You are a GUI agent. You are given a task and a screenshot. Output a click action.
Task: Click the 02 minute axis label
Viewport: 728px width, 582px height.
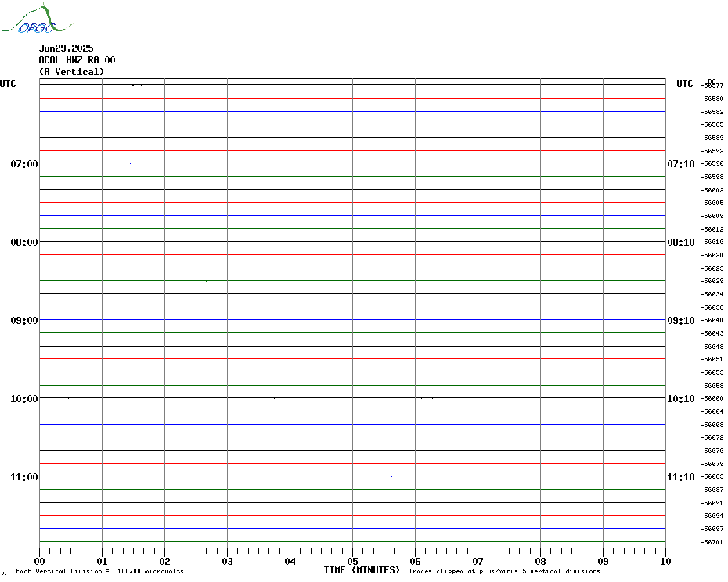tap(165, 562)
